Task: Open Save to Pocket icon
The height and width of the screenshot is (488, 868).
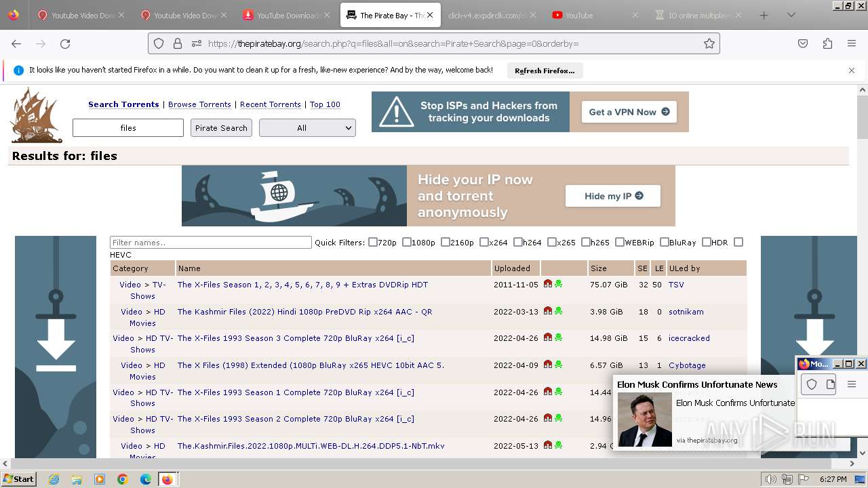Action: click(x=803, y=43)
